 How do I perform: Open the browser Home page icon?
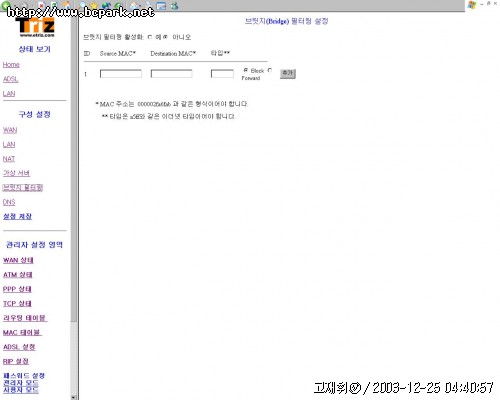click(67, 5)
